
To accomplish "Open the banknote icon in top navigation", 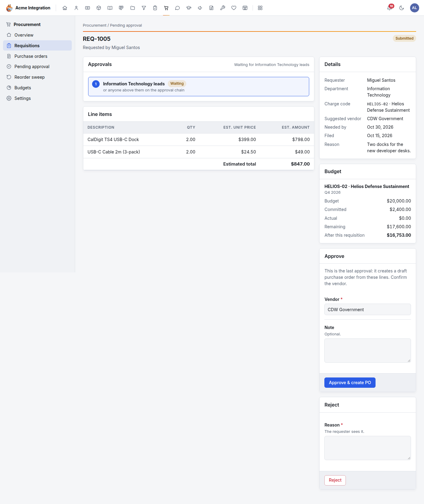I will point(88,8).
